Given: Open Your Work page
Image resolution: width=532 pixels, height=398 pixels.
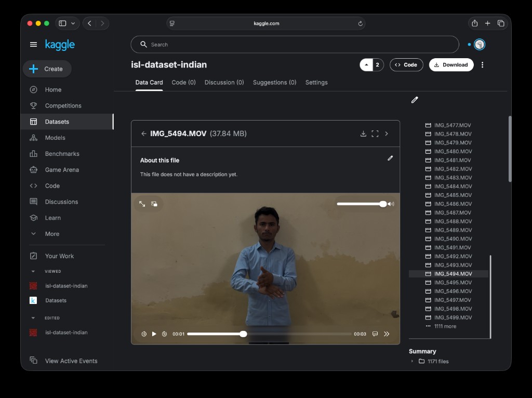Looking at the screenshot, I should [59, 256].
